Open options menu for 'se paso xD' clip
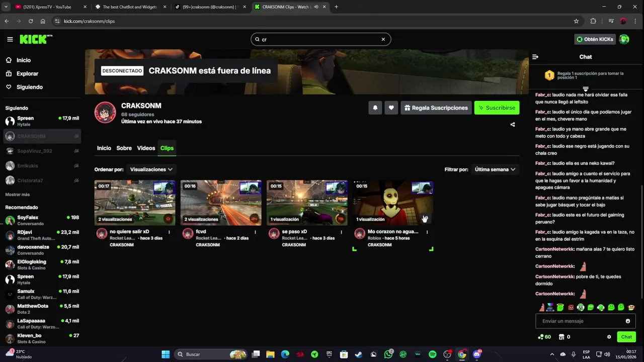Viewport: 644px width, 362px height. click(x=341, y=232)
